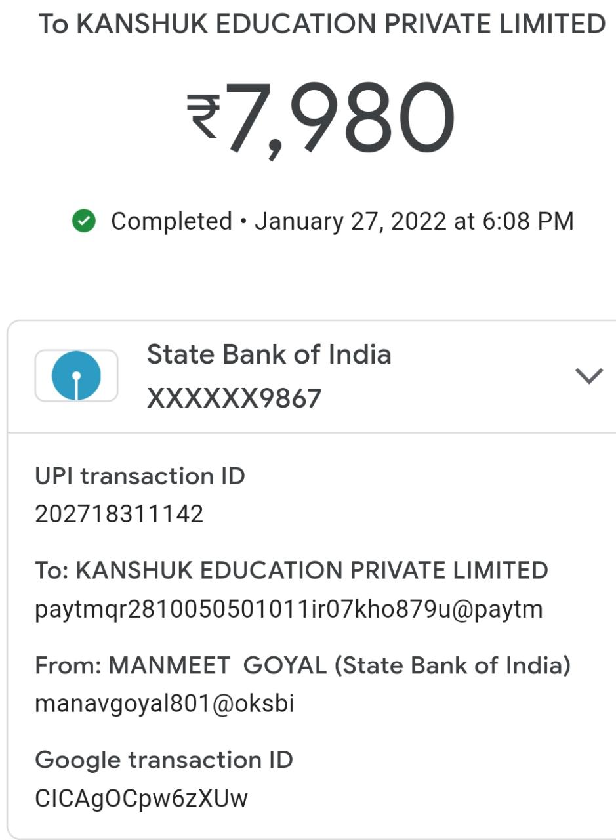The height and width of the screenshot is (840, 616).
Task: Select the sender UPI ID manavgoyal801@oksbi
Action: click(x=164, y=703)
